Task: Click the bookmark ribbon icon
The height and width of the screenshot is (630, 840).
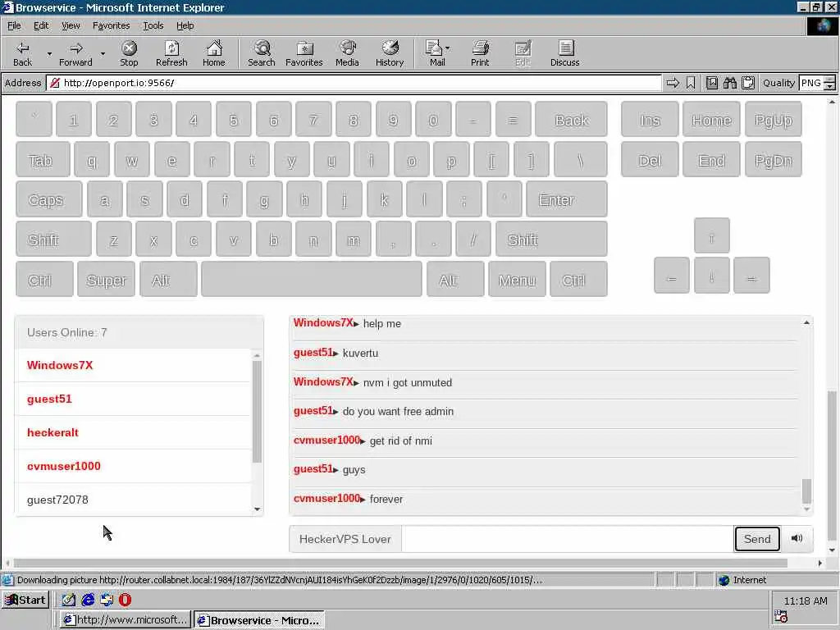Action: pyautogui.click(x=691, y=83)
